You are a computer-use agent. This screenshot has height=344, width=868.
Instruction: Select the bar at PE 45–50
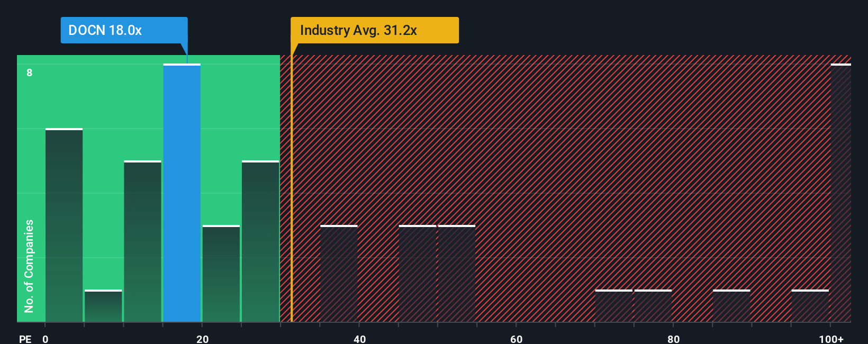418,274
